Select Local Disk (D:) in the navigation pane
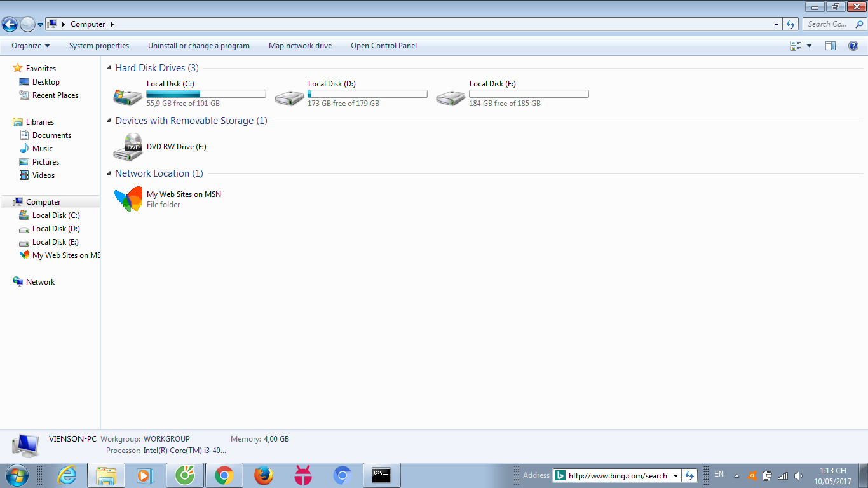 point(56,229)
